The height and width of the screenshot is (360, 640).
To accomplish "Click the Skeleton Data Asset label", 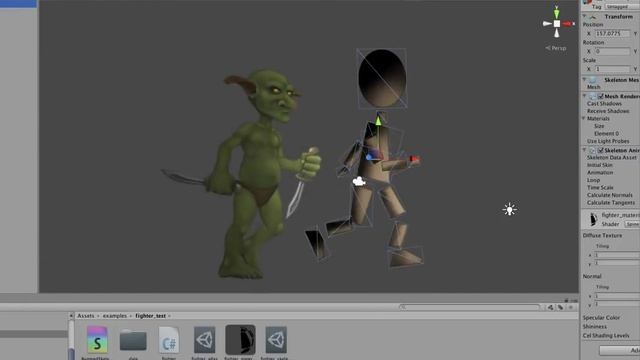I will click(x=611, y=158).
